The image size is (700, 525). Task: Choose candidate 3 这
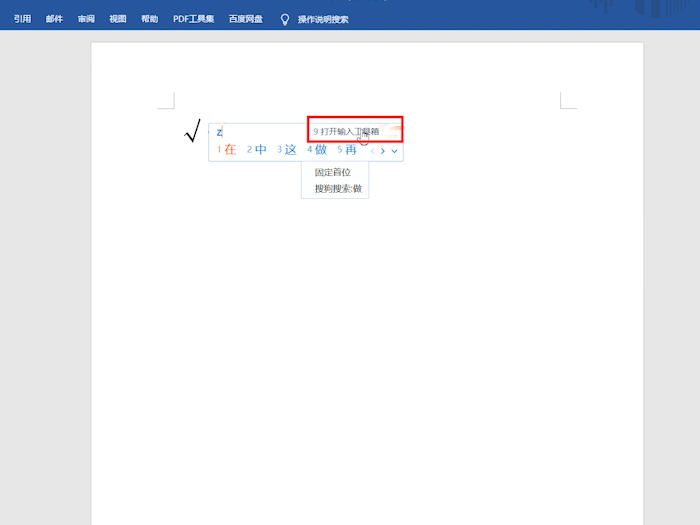[287, 150]
